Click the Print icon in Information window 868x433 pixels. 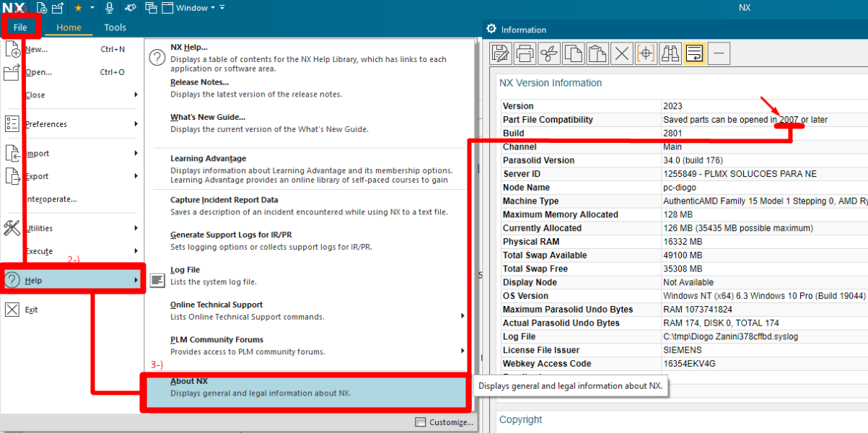click(526, 53)
